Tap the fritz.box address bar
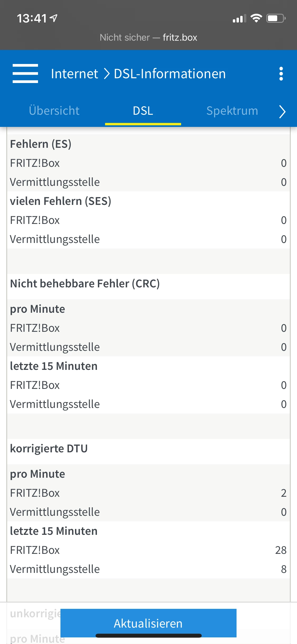Image resolution: width=297 pixels, height=644 pixels. pyautogui.click(x=148, y=38)
